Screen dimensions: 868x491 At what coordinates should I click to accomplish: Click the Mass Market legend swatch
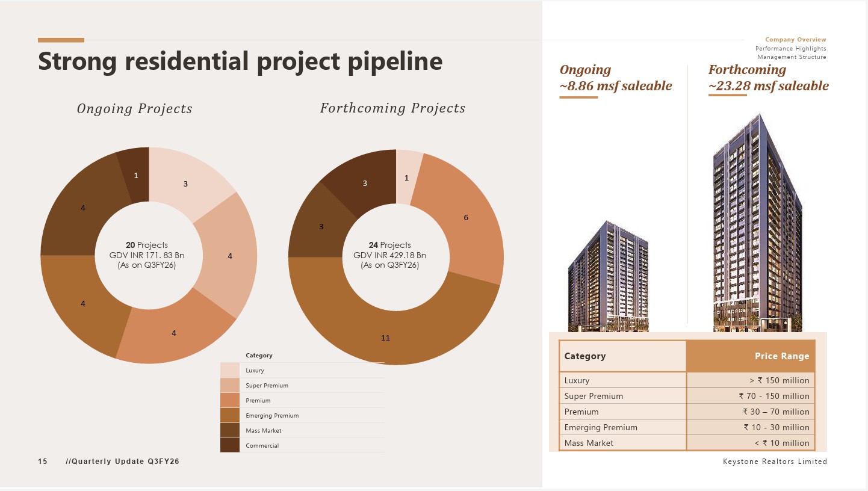coord(230,430)
